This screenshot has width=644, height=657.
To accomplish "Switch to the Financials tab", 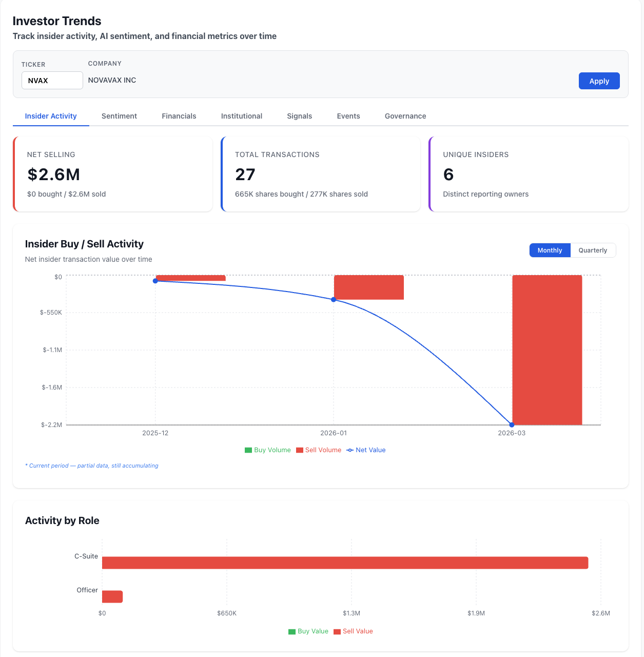I will 179,116.
